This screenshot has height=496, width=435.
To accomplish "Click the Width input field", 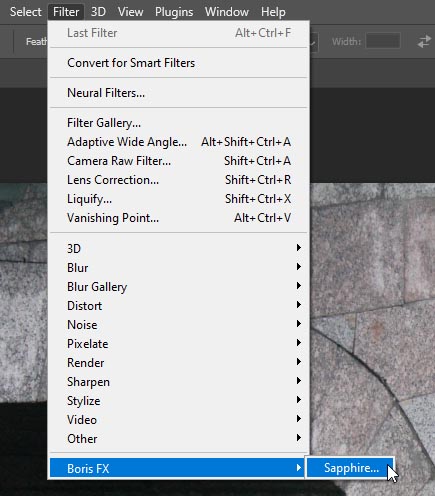I will pos(383,41).
